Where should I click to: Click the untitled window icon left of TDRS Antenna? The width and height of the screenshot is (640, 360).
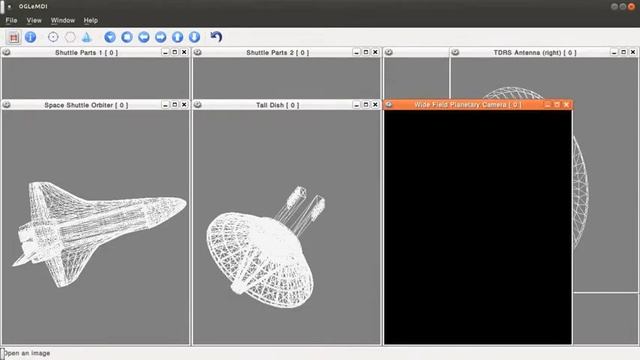click(x=389, y=52)
